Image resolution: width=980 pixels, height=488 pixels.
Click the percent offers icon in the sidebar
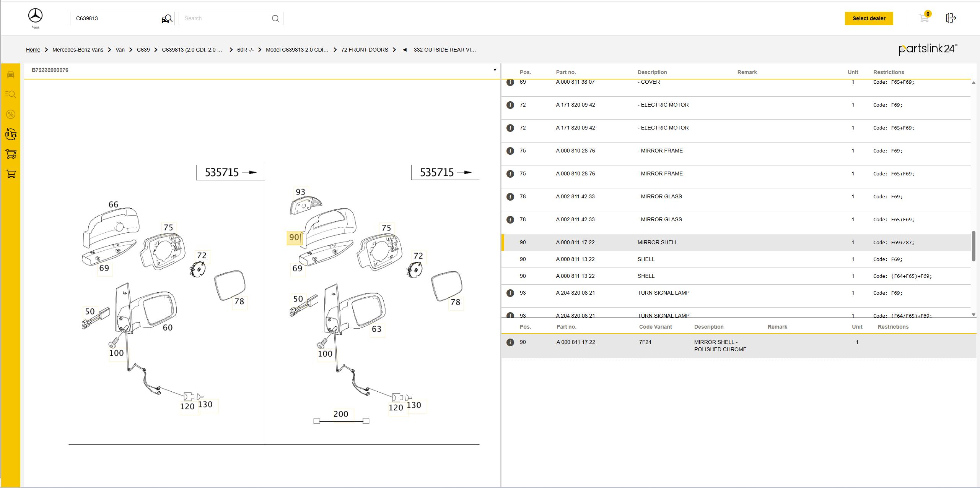point(11,114)
